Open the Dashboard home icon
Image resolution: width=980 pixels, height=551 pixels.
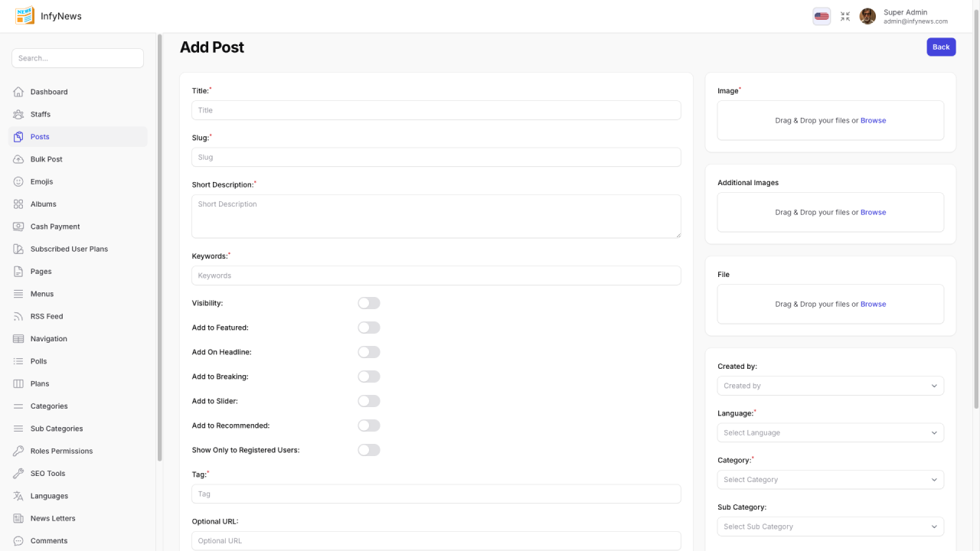[18, 92]
